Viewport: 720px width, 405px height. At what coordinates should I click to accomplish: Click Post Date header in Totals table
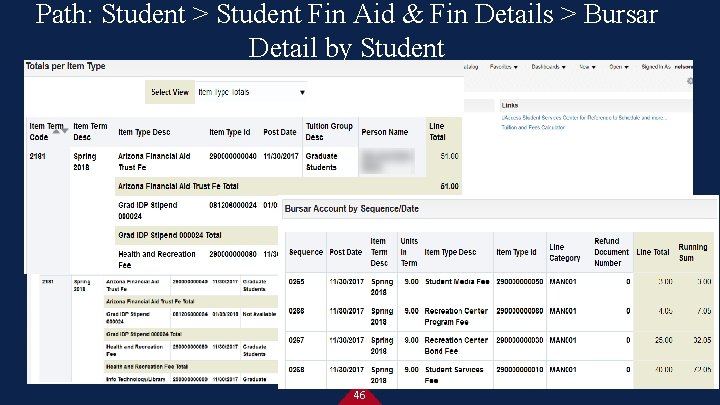280,132
